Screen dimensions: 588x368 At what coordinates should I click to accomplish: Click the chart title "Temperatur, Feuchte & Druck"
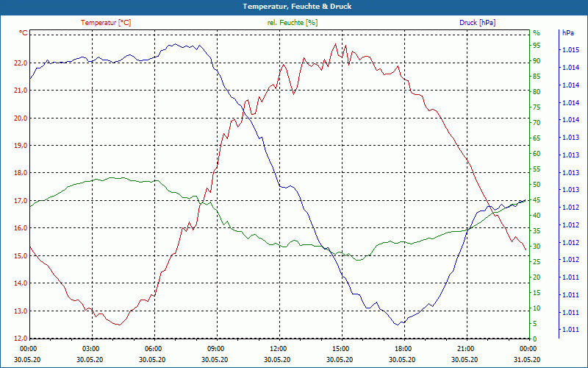pyautogui.click(x=297, y=7)
